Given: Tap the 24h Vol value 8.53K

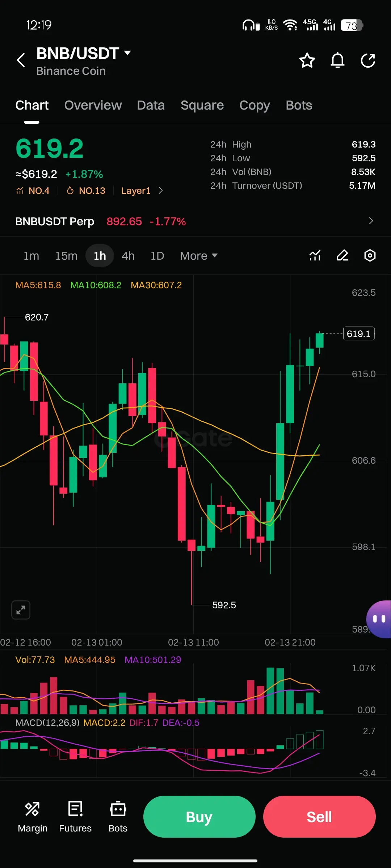Looking at the screenshot, I should 363,172.
